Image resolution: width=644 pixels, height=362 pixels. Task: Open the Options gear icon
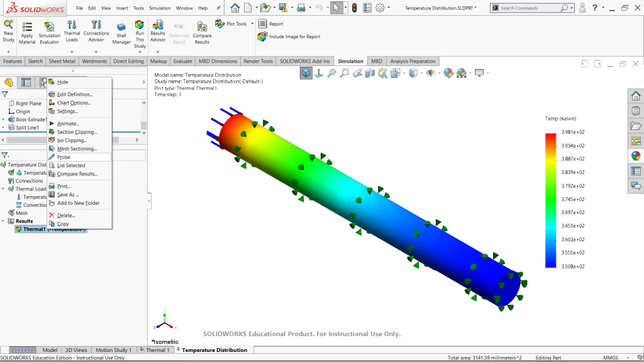pyautogui.click(x=380, y=8)
